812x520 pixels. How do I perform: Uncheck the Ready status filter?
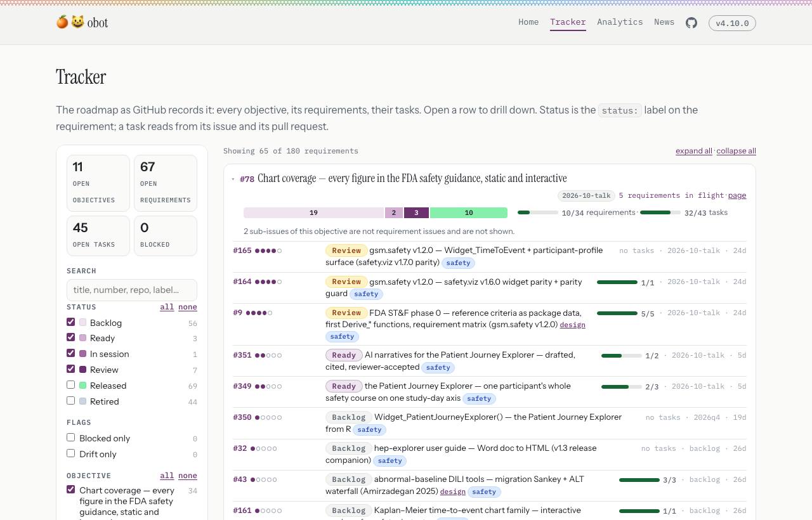coord(70,337)
